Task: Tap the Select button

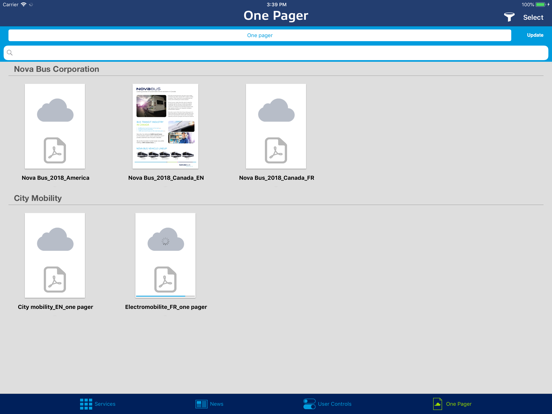Action: 533,17
